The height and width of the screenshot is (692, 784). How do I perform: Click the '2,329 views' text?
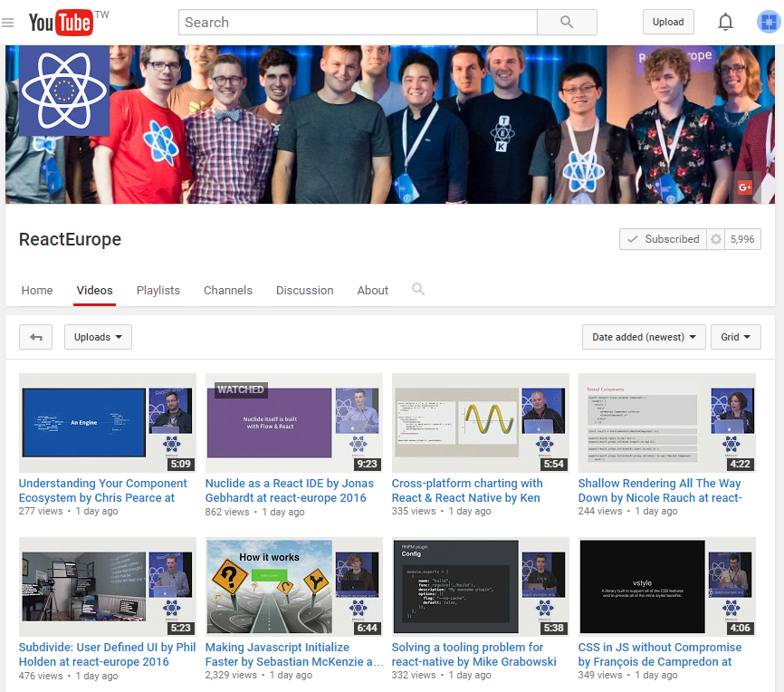pyautogui.click(x=231, y=675)
